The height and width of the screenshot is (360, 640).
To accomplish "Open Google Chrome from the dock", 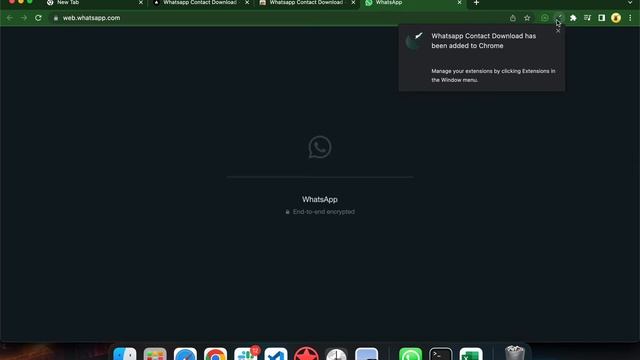I will coord(216,354).
